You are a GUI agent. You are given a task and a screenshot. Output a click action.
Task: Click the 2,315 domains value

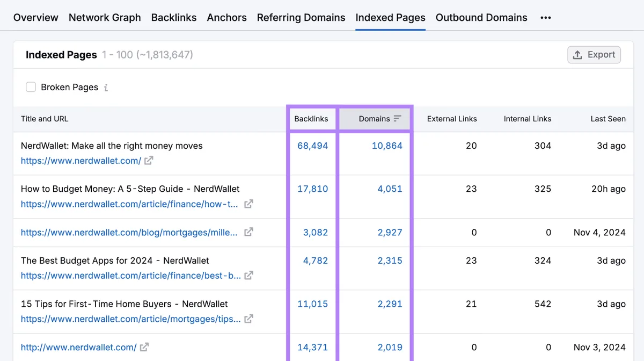tap(390, 261)
